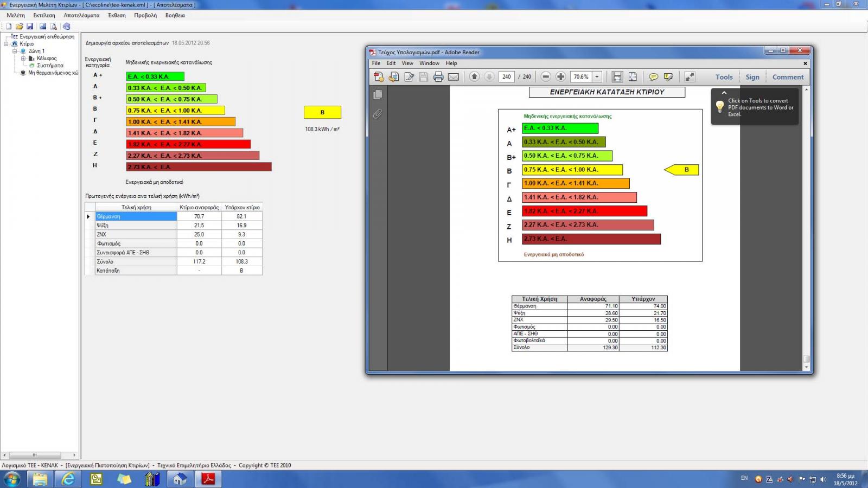The image size is (868, 488).
Task: Collapse the Ζώνη 1 tree node
Action: tap(15, 51)
